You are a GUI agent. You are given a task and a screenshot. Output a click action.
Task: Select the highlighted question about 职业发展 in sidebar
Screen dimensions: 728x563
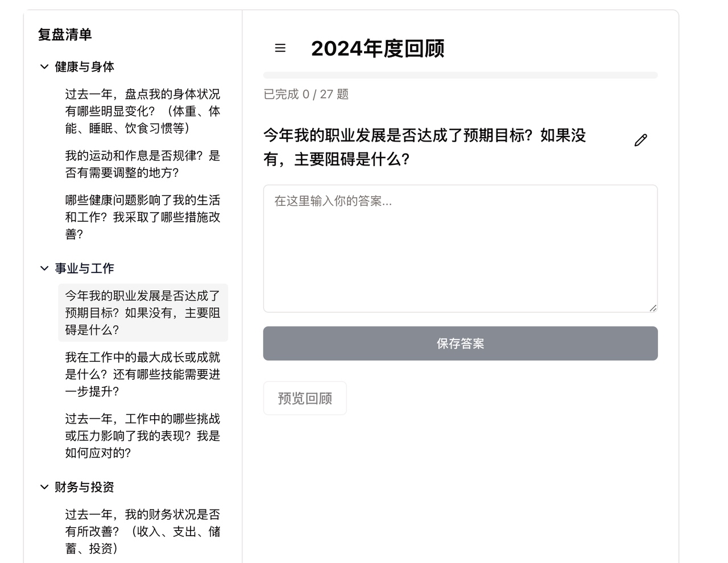pos(142,313)
